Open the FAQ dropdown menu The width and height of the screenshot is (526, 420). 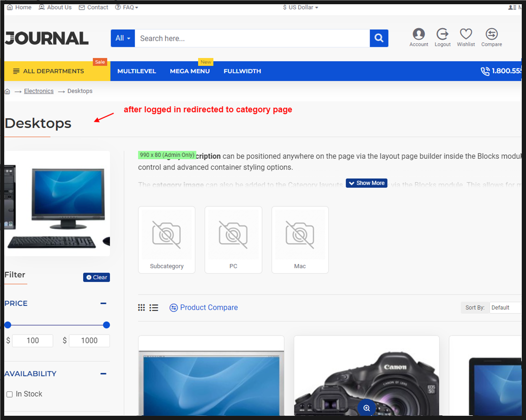click(126, 7)
